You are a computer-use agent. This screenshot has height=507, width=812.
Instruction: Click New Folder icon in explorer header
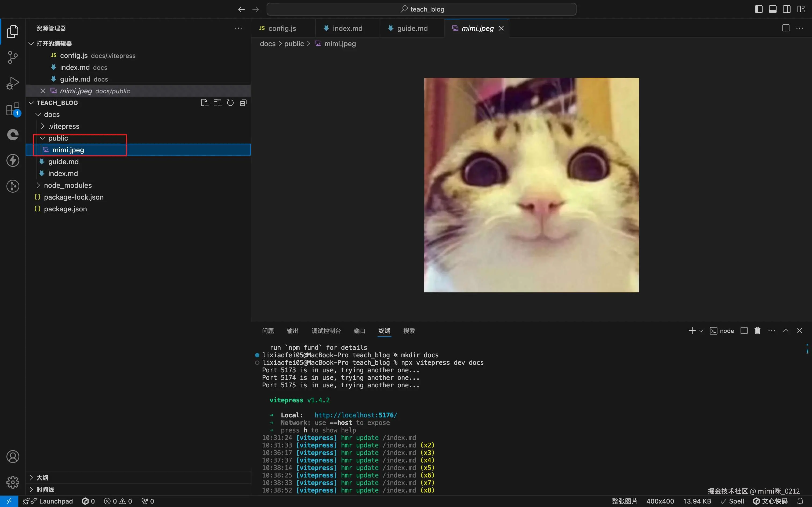[218, 103]
